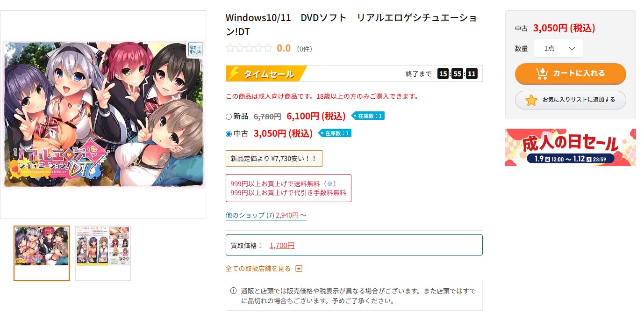Select the second back-cover thumbnail

[103, 253]
